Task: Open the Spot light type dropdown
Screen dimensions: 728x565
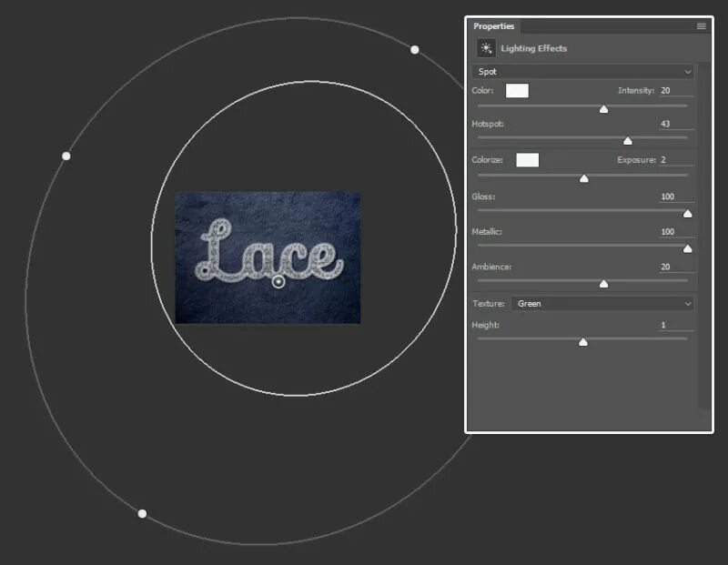Action: point(582,72)
